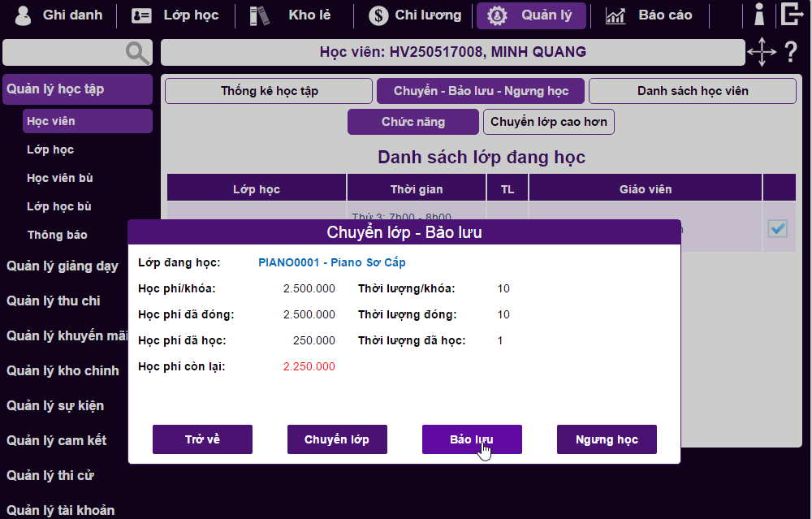
Task: Click the move/expand arrows icon
Action: click(761, 53)
